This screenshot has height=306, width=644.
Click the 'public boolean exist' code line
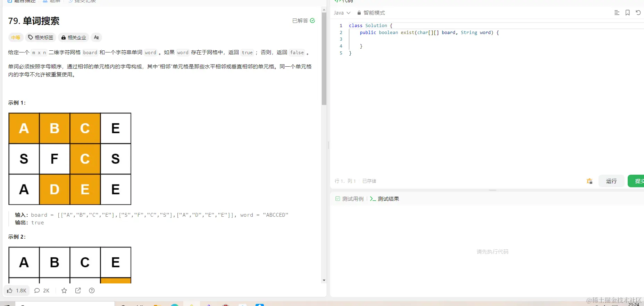point(429,33)
